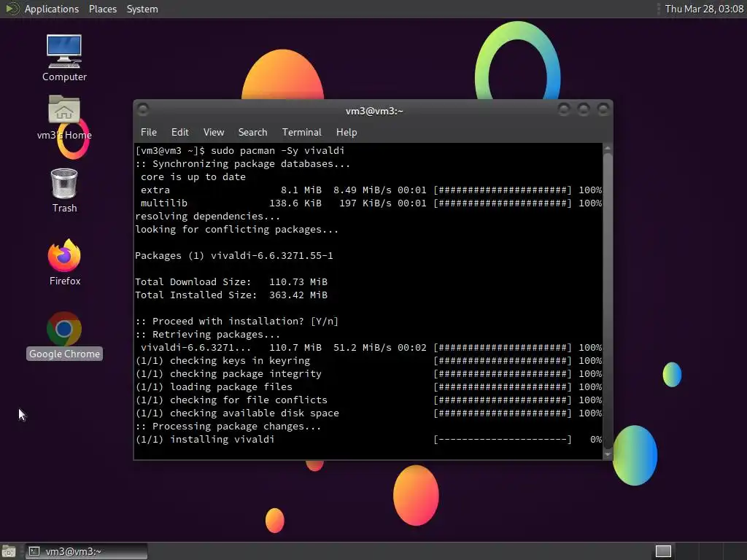Click the 'checking package integrity' line
The height and width of the screenshot is (560, 747).
pos(228,374)
